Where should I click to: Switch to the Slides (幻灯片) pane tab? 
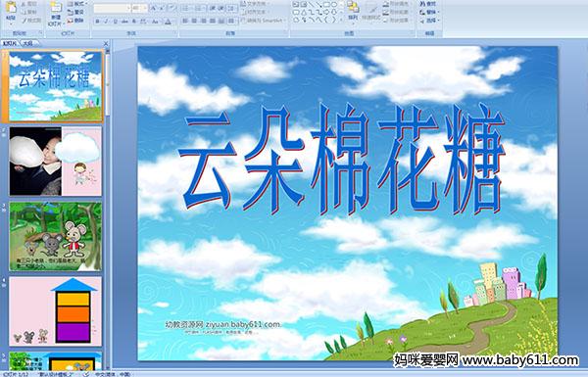10,43
